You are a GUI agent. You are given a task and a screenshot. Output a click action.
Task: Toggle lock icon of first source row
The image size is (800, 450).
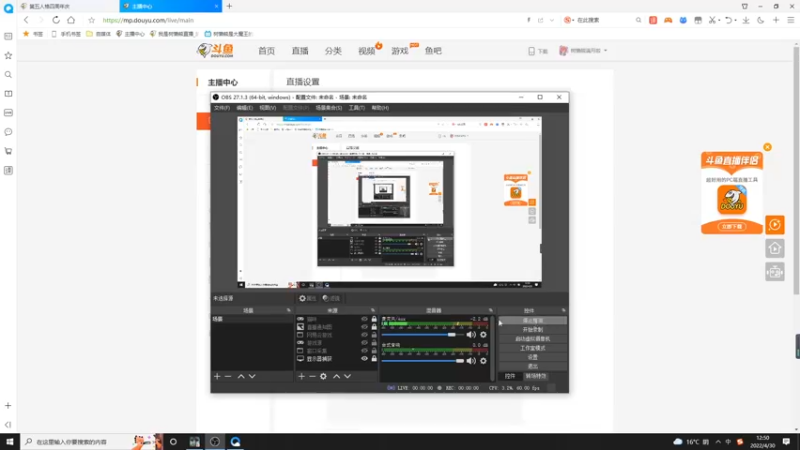point(374,319)
